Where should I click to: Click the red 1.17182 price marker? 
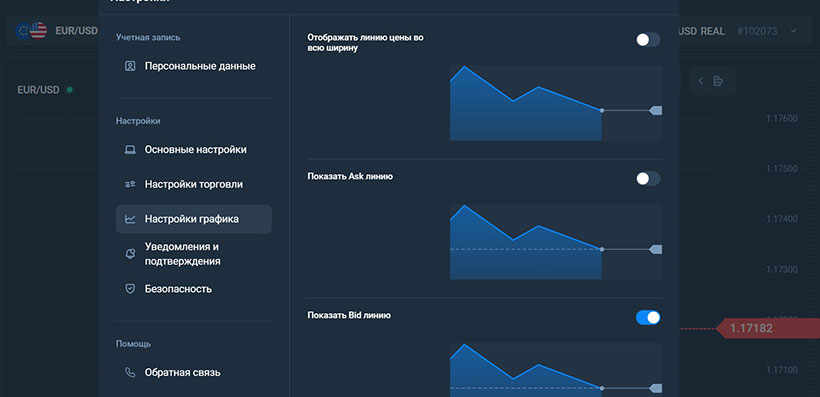tap(768, 328)
